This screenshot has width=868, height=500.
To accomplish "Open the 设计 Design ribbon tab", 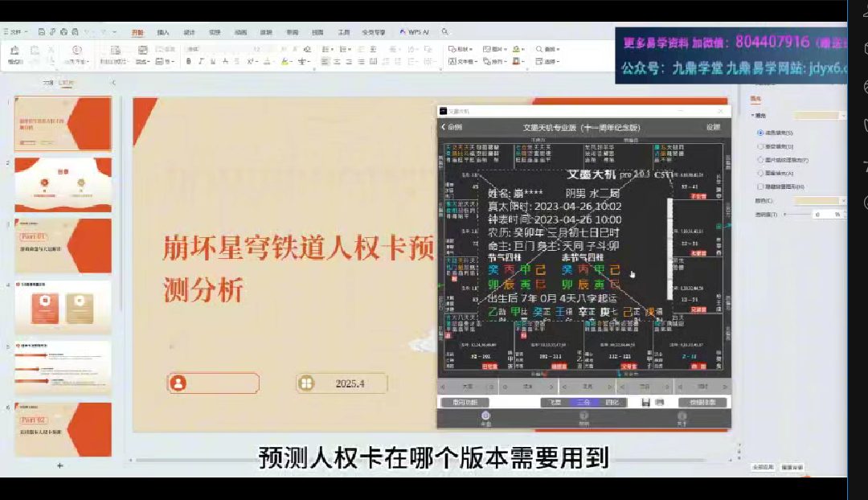I will click(189, 32).
